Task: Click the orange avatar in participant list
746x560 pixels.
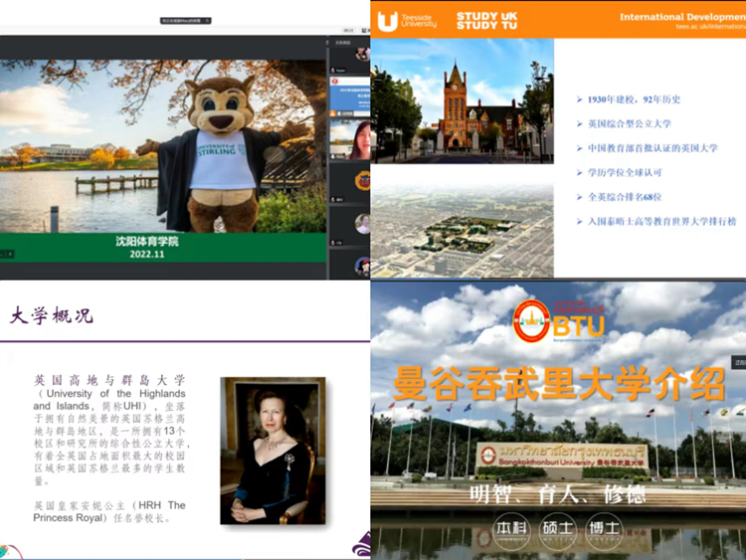Action: pos(362,181)
